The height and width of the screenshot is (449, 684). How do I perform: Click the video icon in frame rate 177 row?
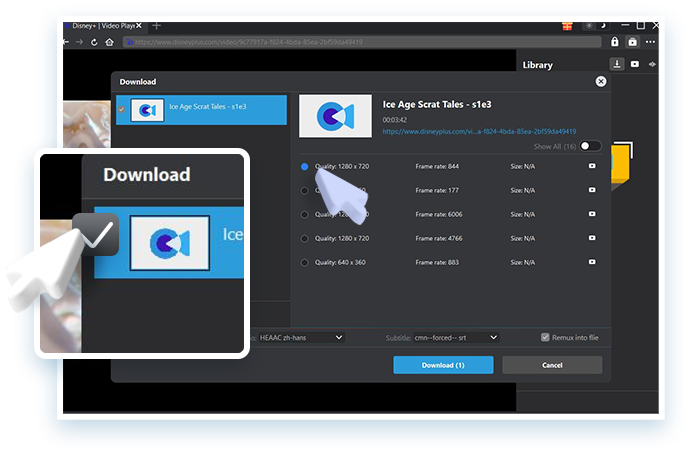click(x=592, y=190)
